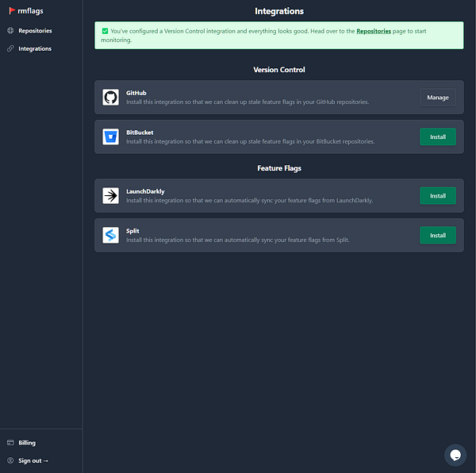Click the GitHub logo icon
The width and height of the screenshot is (476, 473).
[110, 98]
